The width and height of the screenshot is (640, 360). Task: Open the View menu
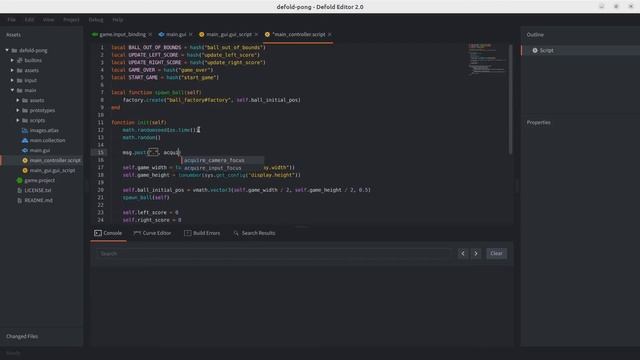[48, 20]
